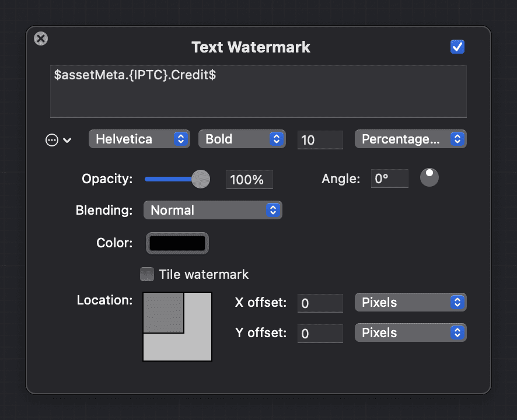
Task: Select bottom-right position in Location grid
Action: 200,350
